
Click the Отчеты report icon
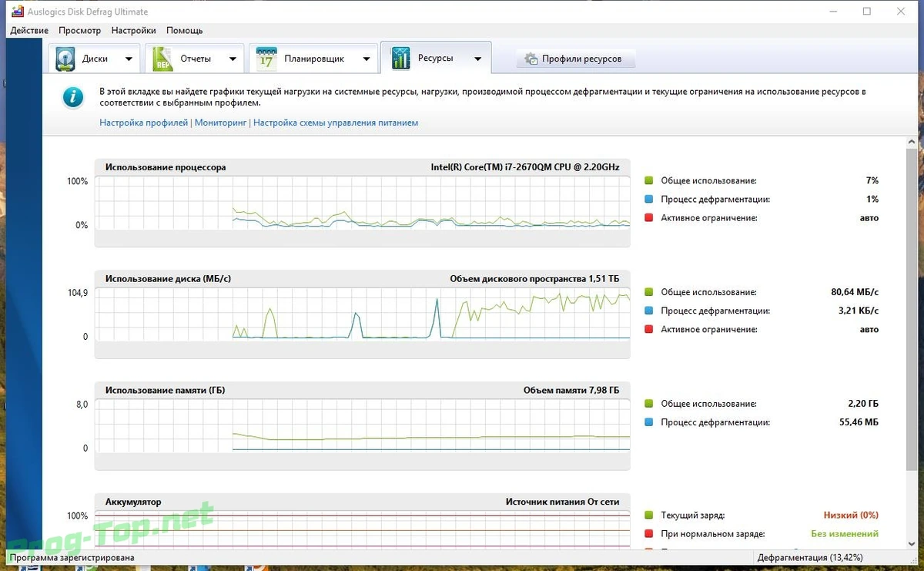point(163,59)
